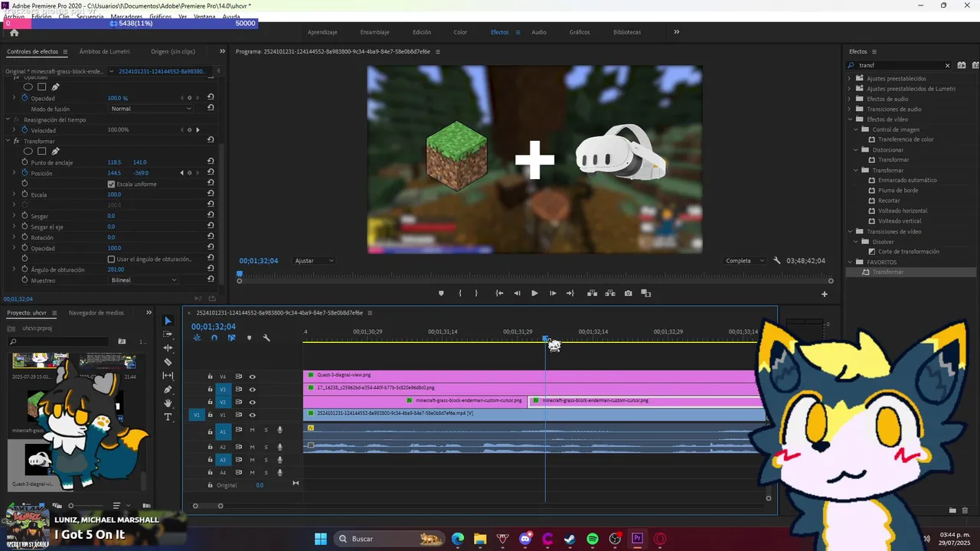The height and width of the screenshot is (551, 980).
Task: Toggle the Posición stopwatch animation
Action: click(24, 173)
